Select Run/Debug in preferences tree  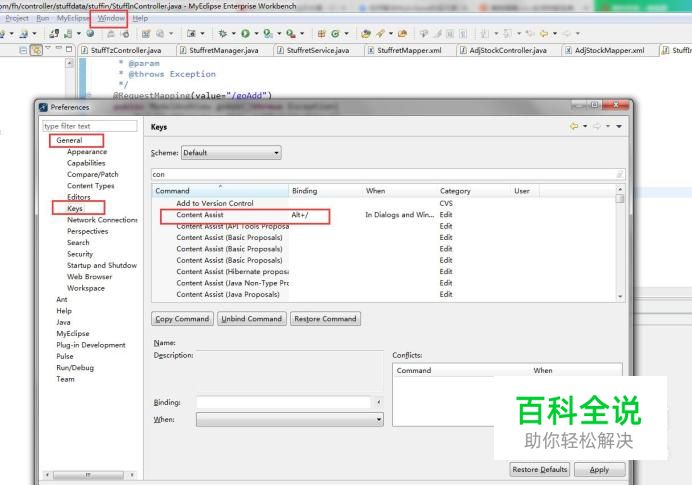[x=75, y=368]
